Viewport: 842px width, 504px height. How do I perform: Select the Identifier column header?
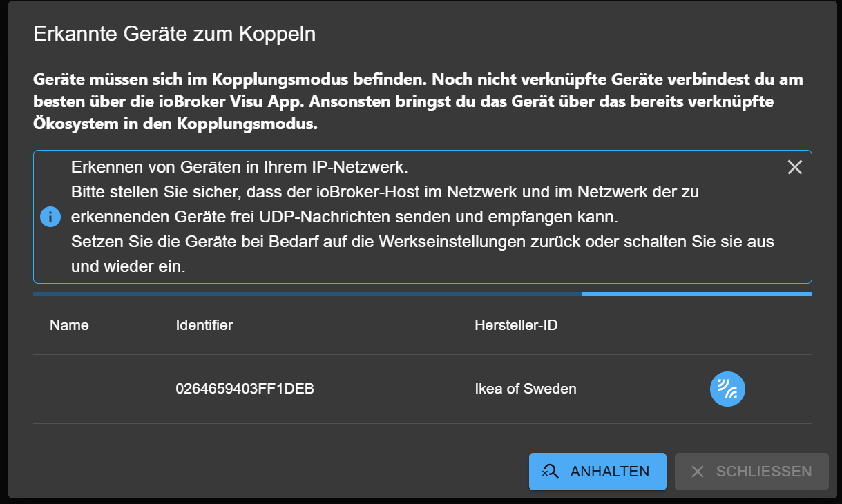pos(204,325)
